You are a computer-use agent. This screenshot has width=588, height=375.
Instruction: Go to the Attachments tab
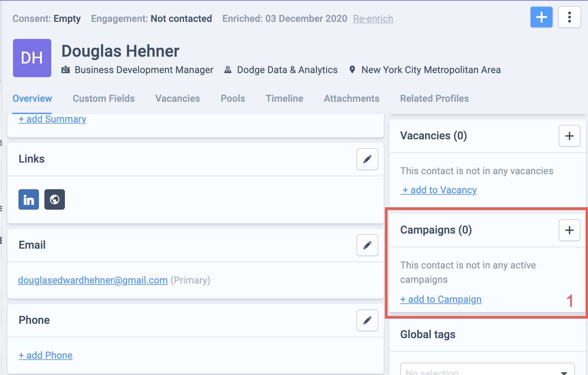pos(351,99)
